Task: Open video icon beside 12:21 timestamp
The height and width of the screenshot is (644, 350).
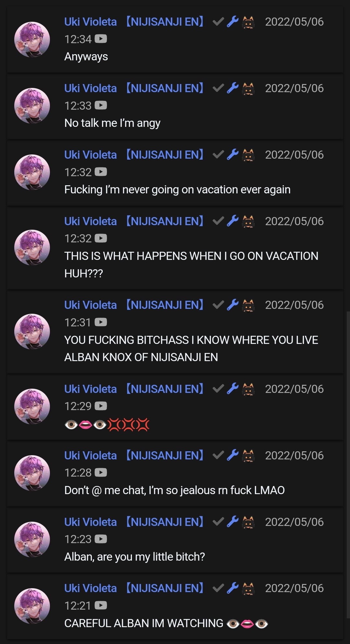Action: tap(101, 605)
